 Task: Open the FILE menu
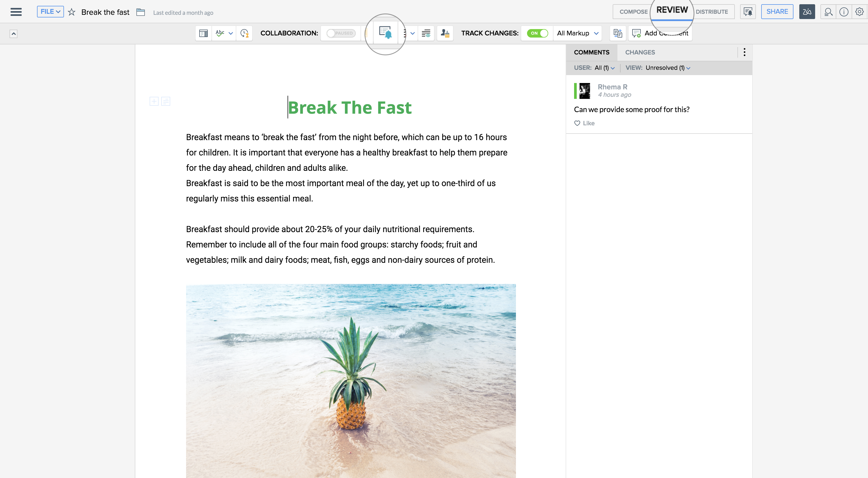tap(50, 11)
